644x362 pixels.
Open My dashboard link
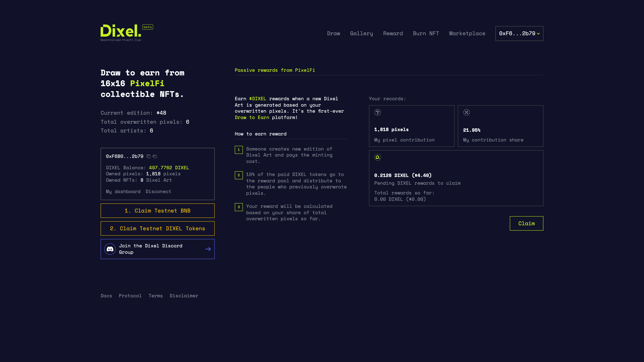[123, 191]
